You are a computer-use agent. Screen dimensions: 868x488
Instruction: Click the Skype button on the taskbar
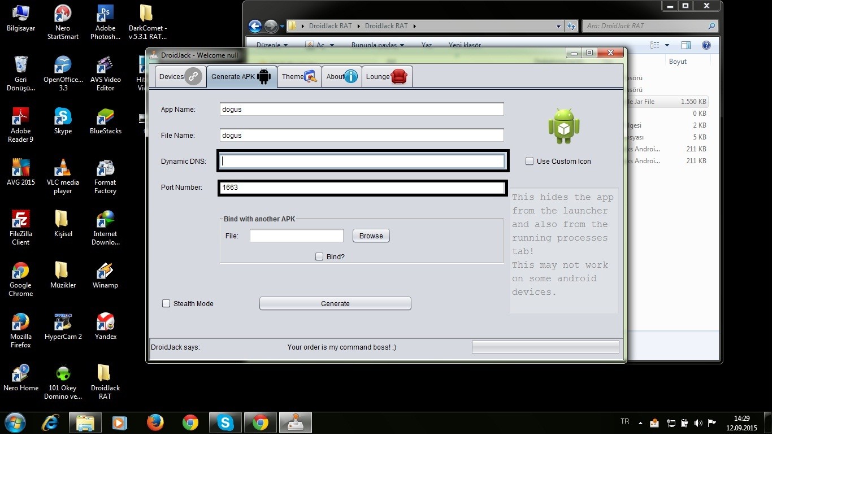[x=225, y=422]
